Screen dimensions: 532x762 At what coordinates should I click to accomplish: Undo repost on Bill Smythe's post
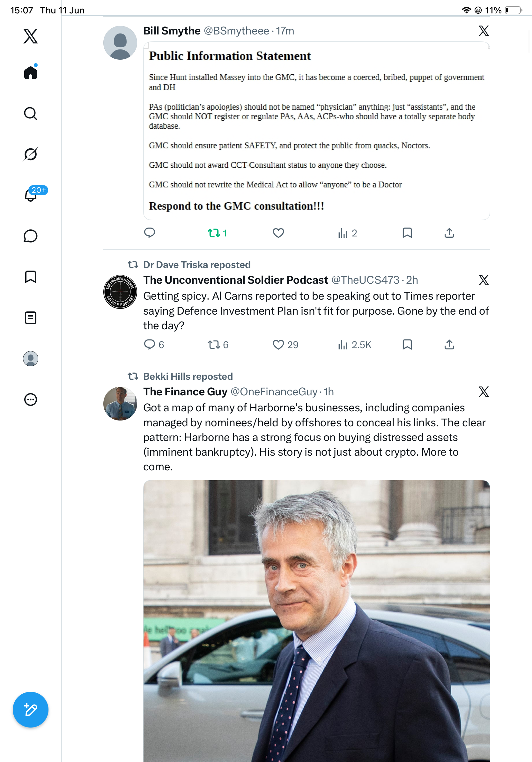point(217,233)
